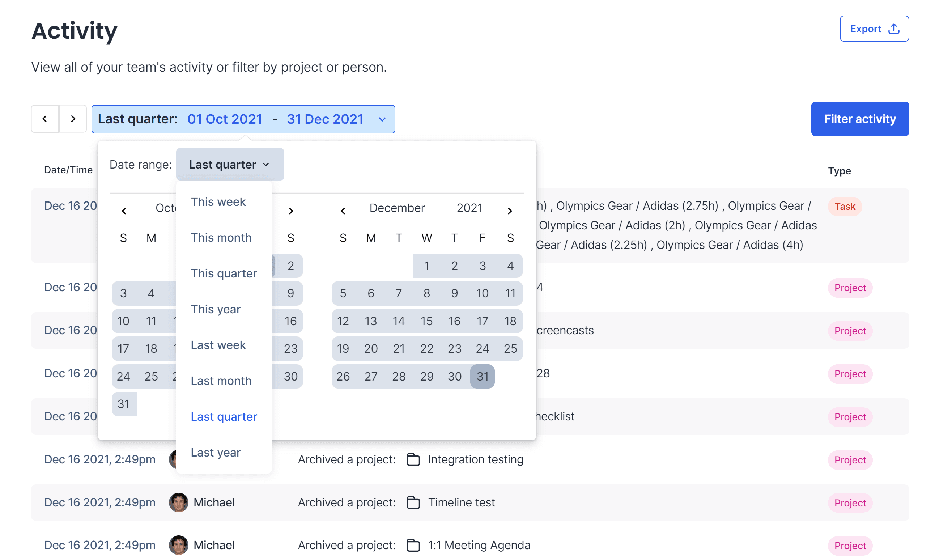This screenshot has height=560, width=935.
Task: Click the Filter activity button
Action: click(x=859, y=119)
